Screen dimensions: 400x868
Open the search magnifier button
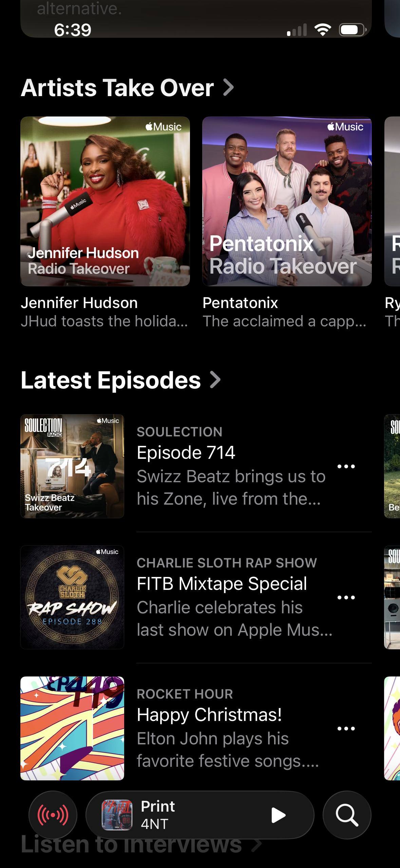tap(347, 815)
